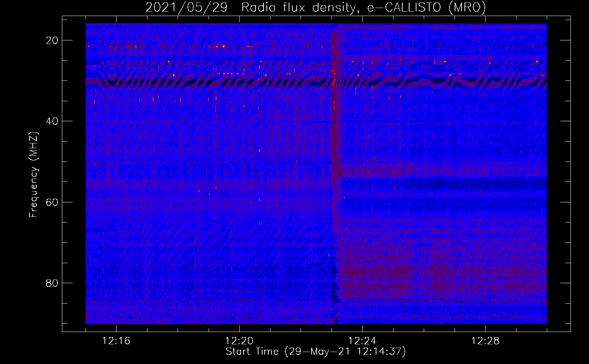
Task: Click the 'Start Time (29-May-21 12:14:37)' label
Action: tap(316, 352)
